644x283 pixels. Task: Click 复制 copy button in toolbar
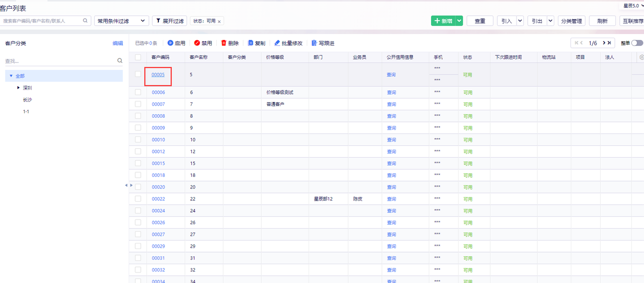[x=256, y=43]
